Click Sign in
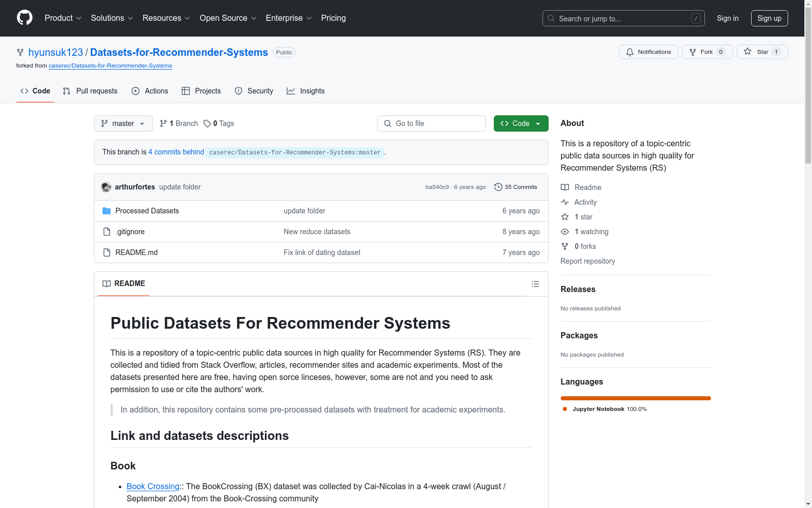 [x=728, y=18]
